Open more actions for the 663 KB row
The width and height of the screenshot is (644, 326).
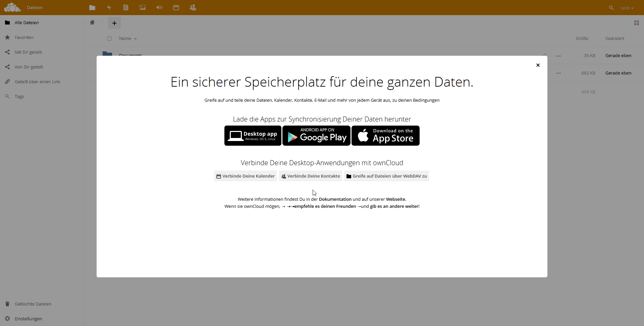coord(558,73)
